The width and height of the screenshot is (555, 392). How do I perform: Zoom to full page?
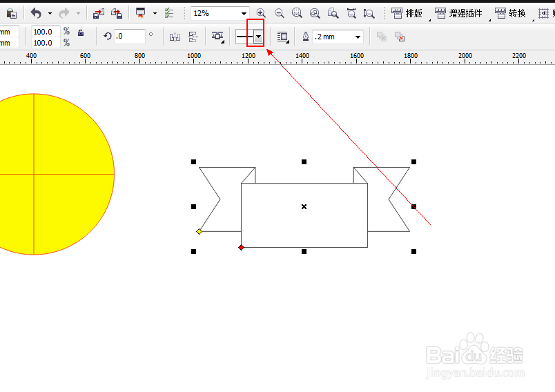click(x=333, y=13)
